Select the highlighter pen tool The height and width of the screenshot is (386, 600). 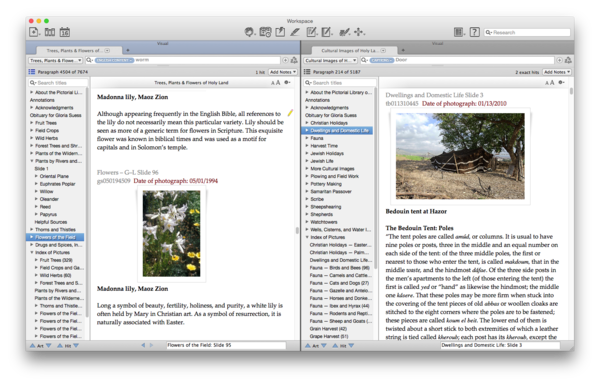[x=295, y=32]
